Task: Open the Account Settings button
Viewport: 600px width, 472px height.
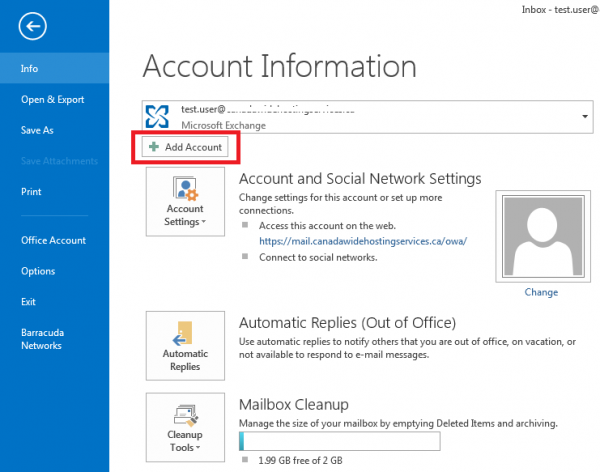Action: click(x=185, y=202)
